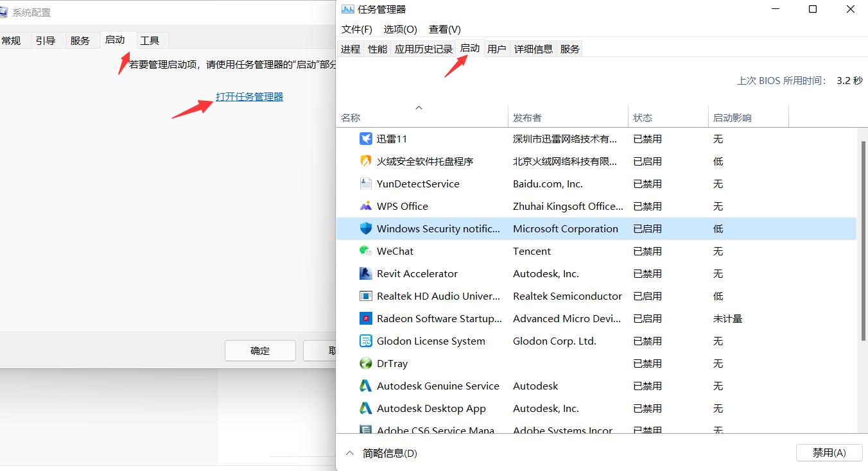
Task: Click the Autodesk Desktop App icon
Action: [x=366, y=408]
